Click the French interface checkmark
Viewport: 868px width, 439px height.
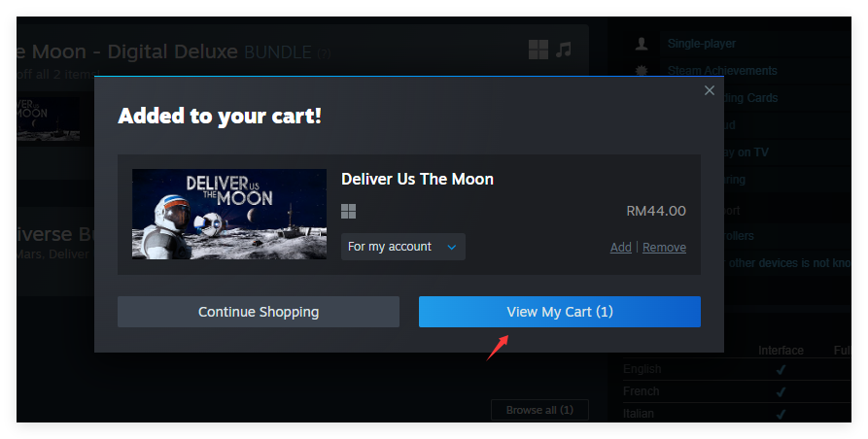tap(781, 391)
